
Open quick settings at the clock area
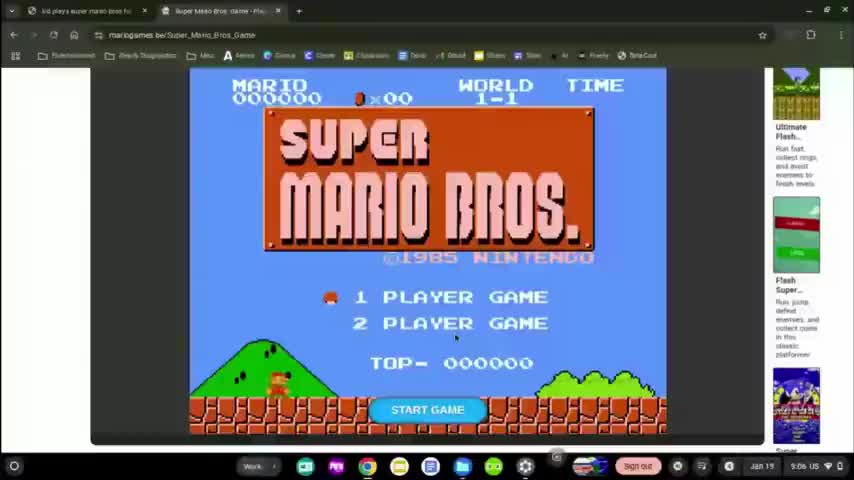tap(816, 466)
